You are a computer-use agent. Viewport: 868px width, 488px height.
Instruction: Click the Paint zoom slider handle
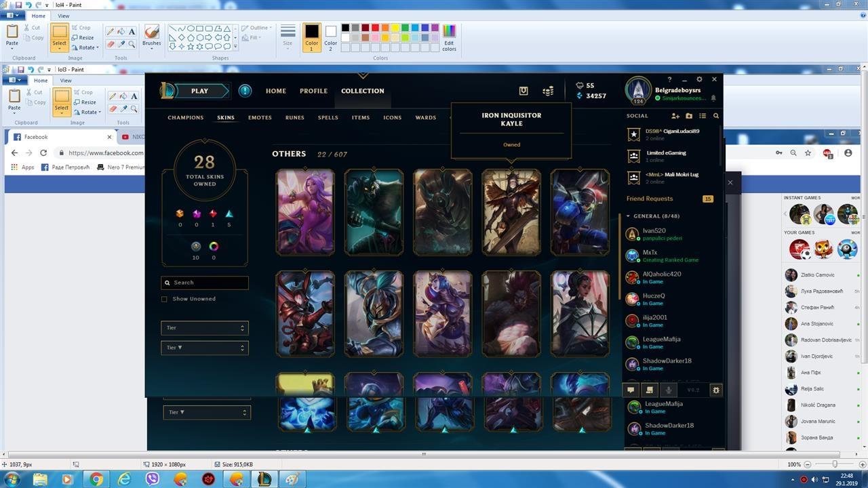(x=835, y=464)
